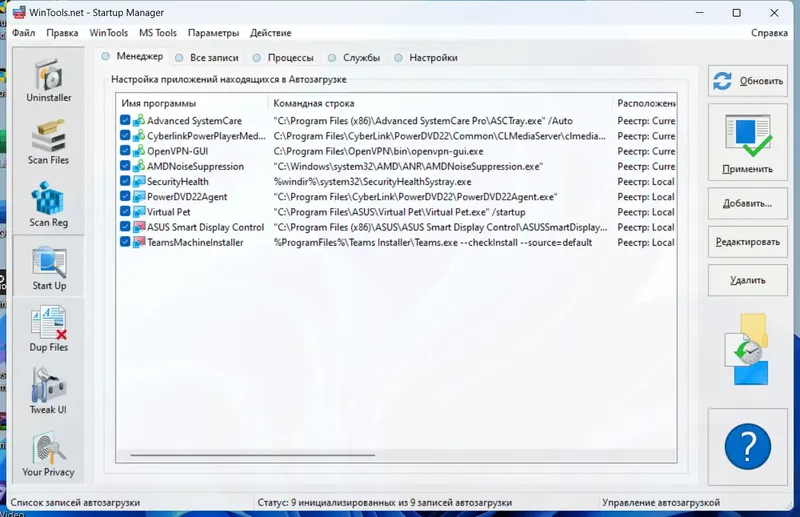The width and height of the screenshot is (800, 517).
Task: Click the backup restore clock icon
Action: pos(747,351)
